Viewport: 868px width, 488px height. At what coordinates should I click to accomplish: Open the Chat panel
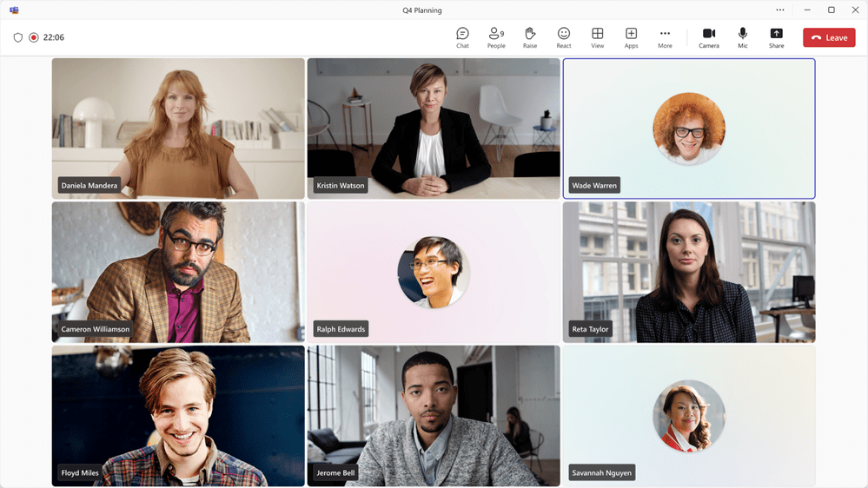point(462,37)
